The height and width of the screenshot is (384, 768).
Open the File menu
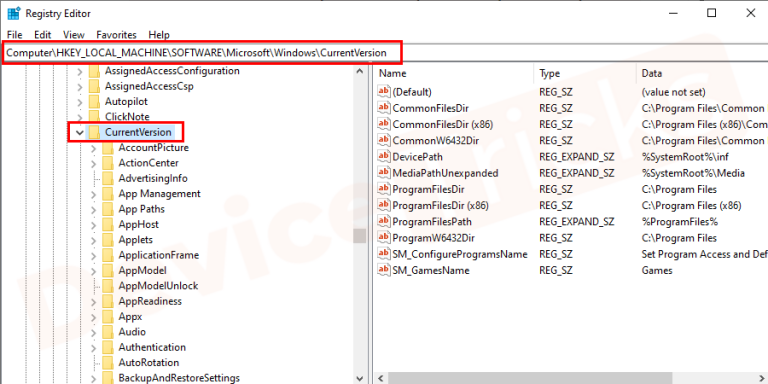[15, 35]
